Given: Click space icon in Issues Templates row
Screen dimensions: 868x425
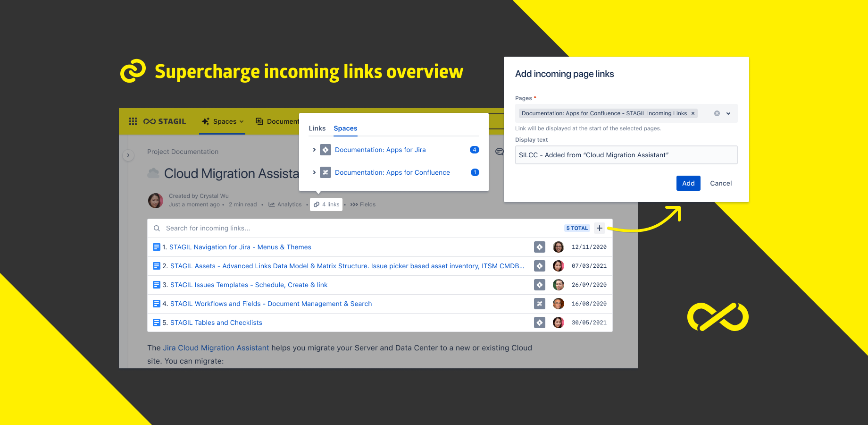Looking at the screenshot, I should coord(540,285).
